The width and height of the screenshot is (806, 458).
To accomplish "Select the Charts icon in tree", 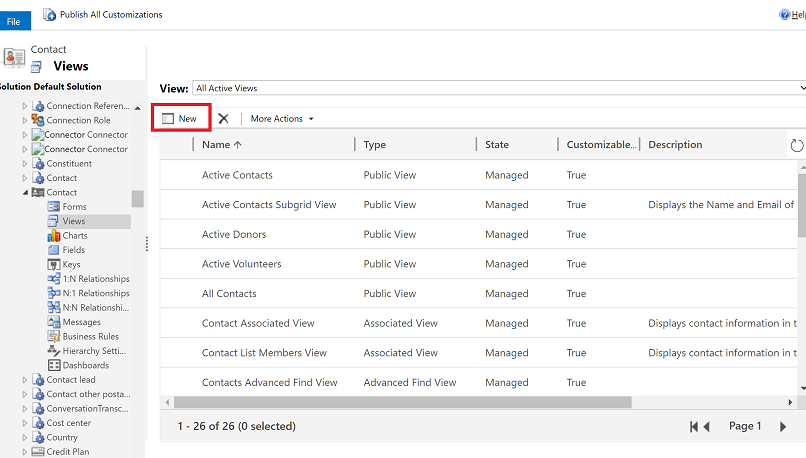I will pyautogui.click(x=54, y=236).
